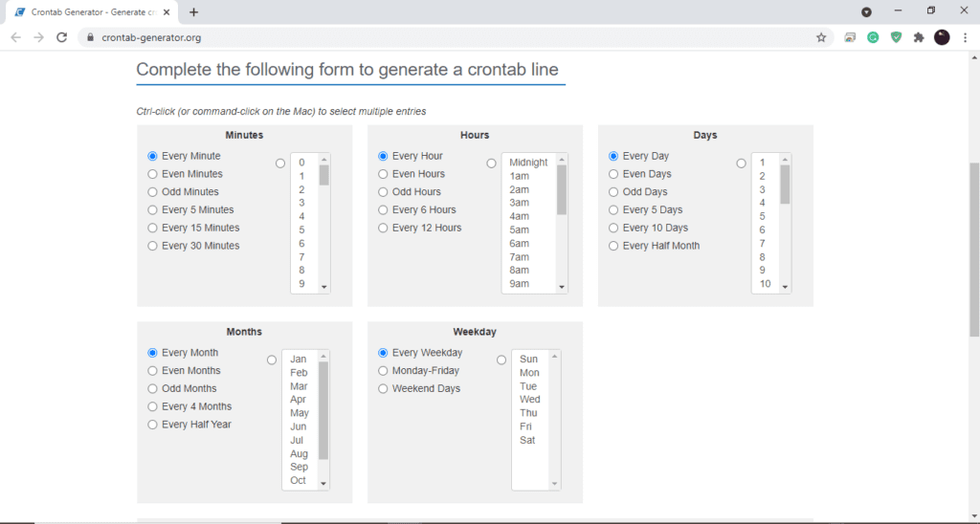Click the up arrow of days list

click(x=785, y=160)
